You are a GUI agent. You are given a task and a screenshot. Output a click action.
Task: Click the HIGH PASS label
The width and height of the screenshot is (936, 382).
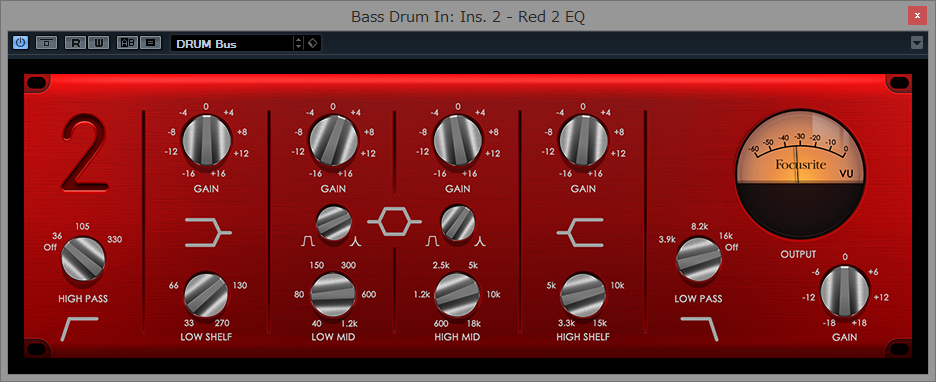pos(83,298)
